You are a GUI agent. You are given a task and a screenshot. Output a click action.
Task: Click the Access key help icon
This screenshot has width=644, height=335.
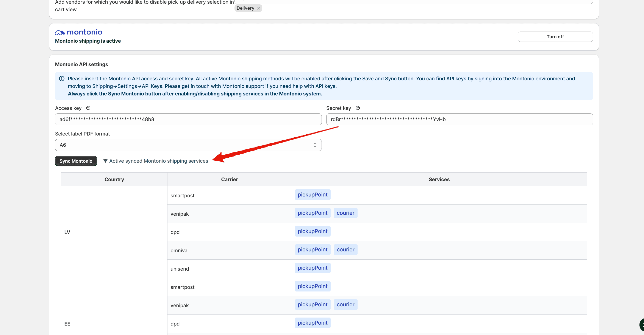[88, 108]
